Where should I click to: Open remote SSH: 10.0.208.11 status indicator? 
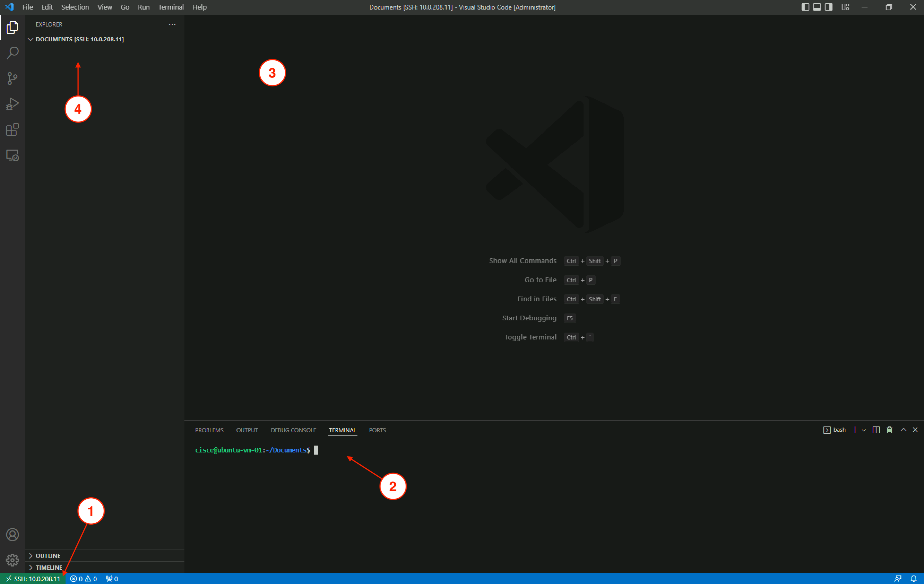pos(33,579)
